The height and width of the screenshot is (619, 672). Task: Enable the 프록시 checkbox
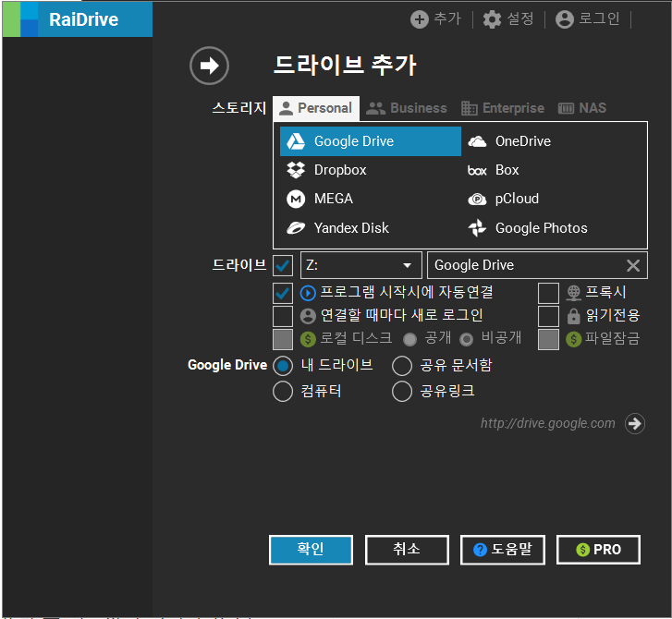click(x=548, y=294)
